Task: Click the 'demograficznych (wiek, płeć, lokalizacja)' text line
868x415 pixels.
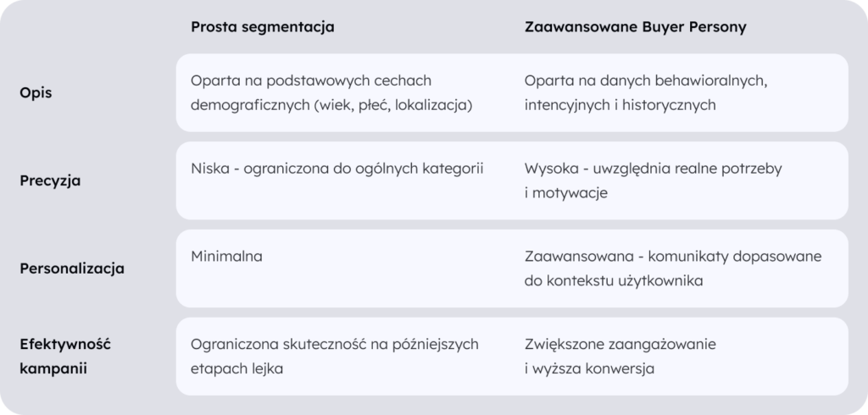Action: (x=331, y=106)
